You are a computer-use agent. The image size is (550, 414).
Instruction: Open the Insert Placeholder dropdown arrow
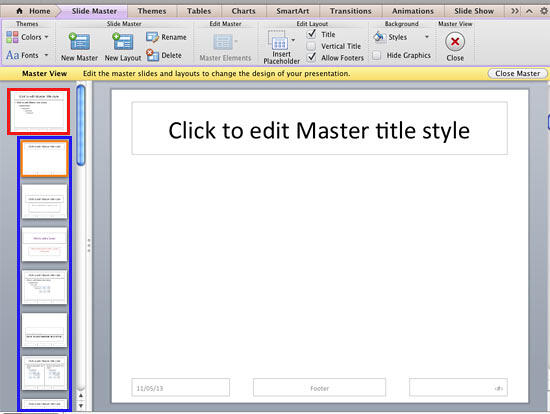point(293,40)
